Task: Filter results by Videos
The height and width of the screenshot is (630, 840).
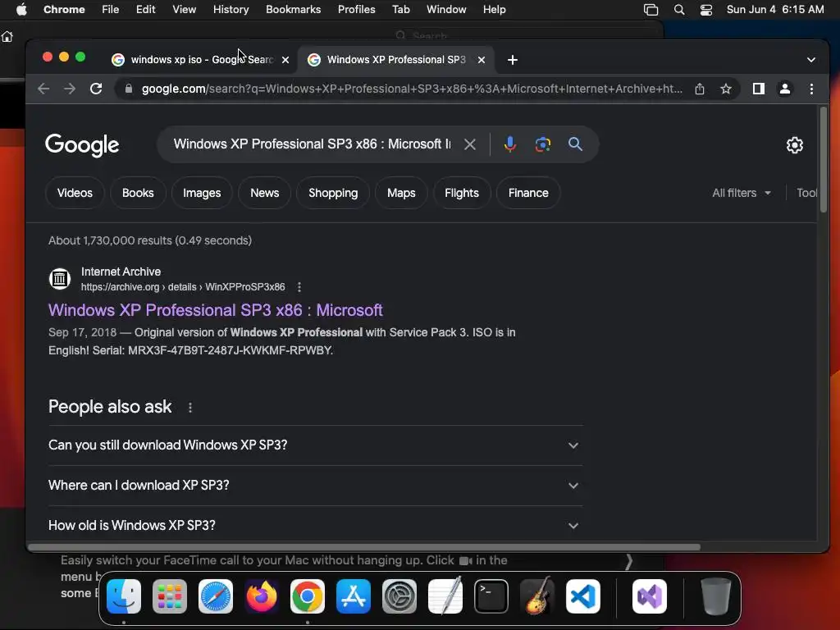Action: tap(75, 193)
